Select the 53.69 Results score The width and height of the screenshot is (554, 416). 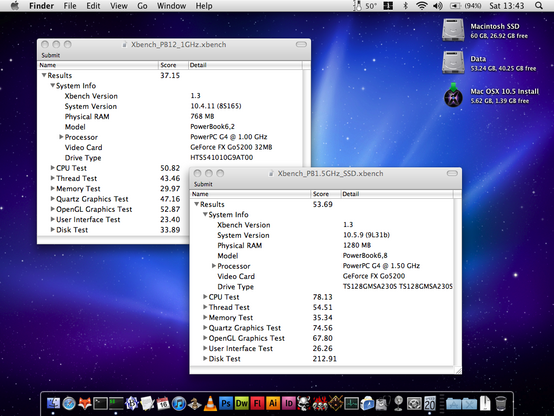(323, 204)
